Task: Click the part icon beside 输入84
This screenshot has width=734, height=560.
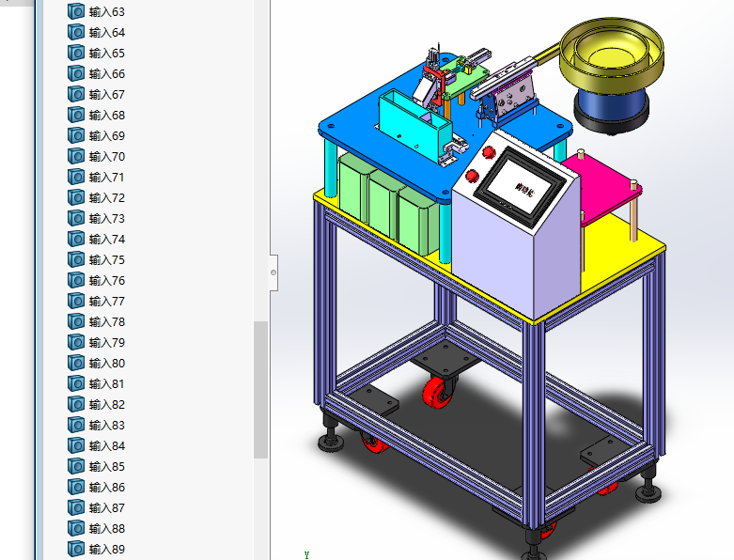Action: 76,445
